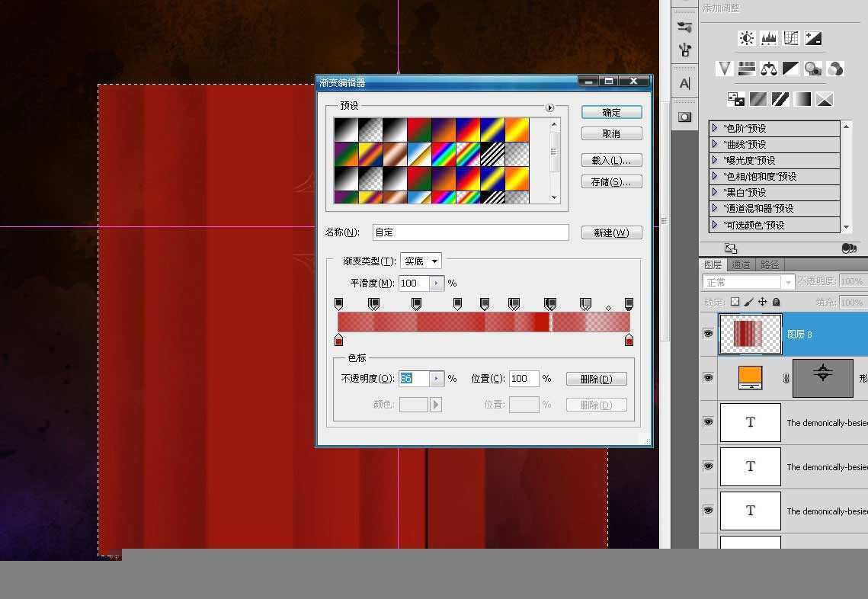Viewport: 868px width, 599px height.
Task: Add a Black & White adjustment
Action: pos(790,69)
